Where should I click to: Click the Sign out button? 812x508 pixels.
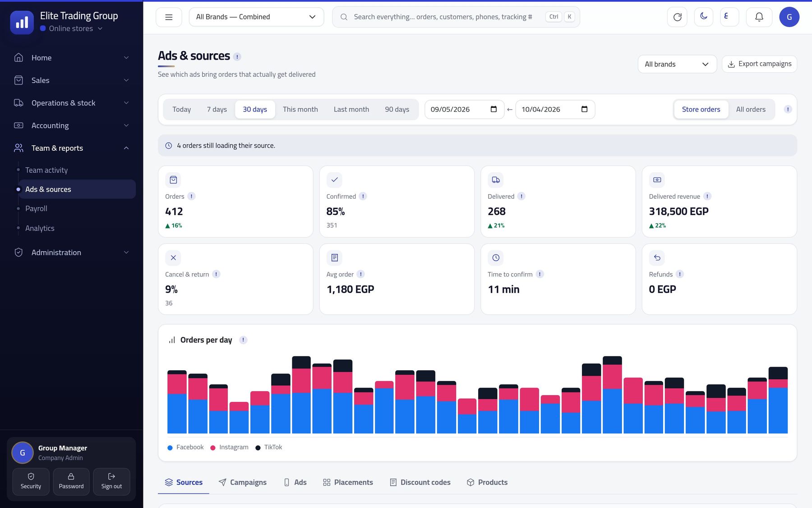coord(111,481)
